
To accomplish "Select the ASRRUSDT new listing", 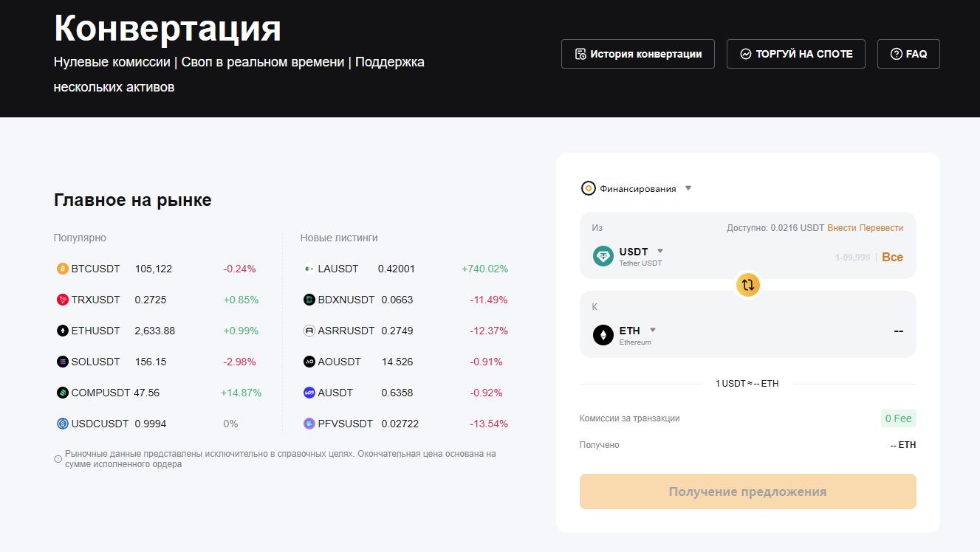I will click(x=405, y=331).
